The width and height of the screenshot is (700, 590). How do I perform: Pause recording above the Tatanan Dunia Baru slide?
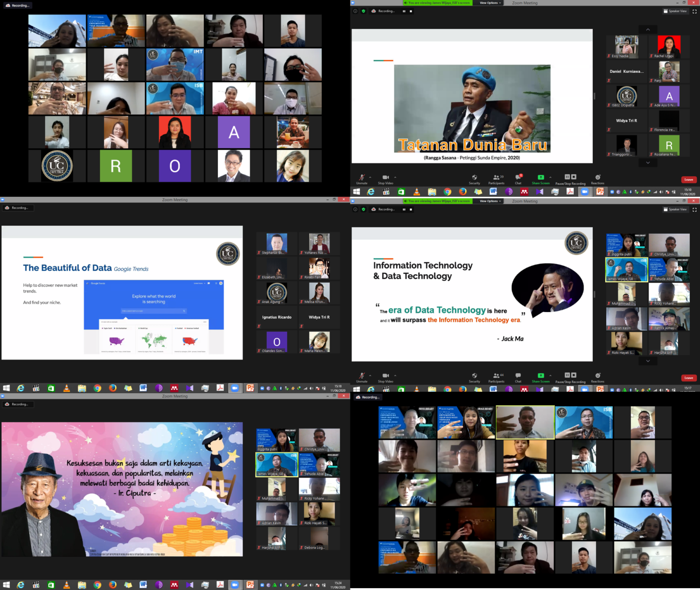pos(404,11)
